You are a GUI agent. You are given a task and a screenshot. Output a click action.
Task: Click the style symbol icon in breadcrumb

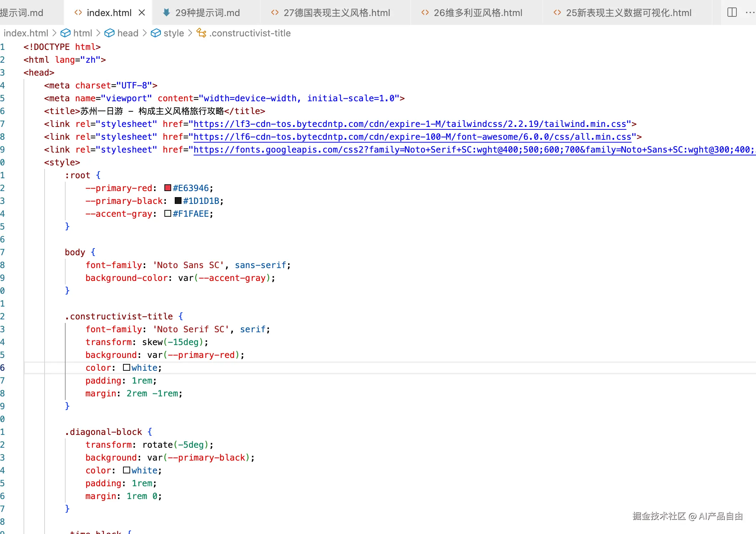(x=155, y=33)
